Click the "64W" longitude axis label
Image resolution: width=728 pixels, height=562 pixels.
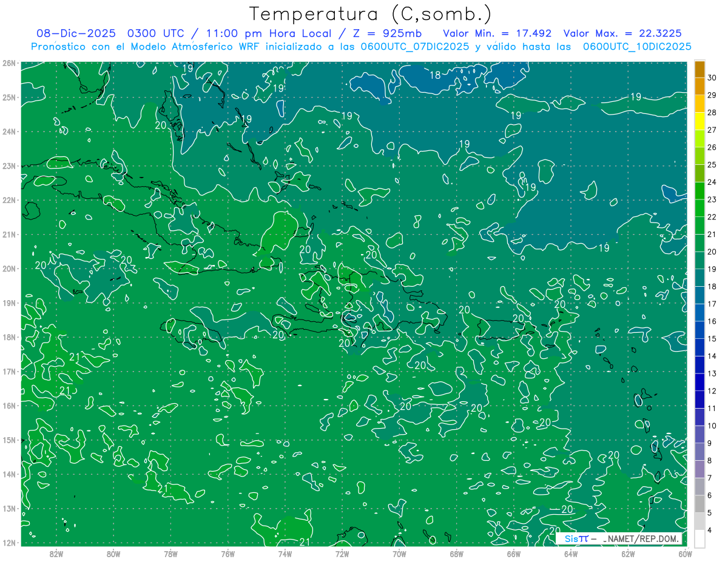coord(570,554)
